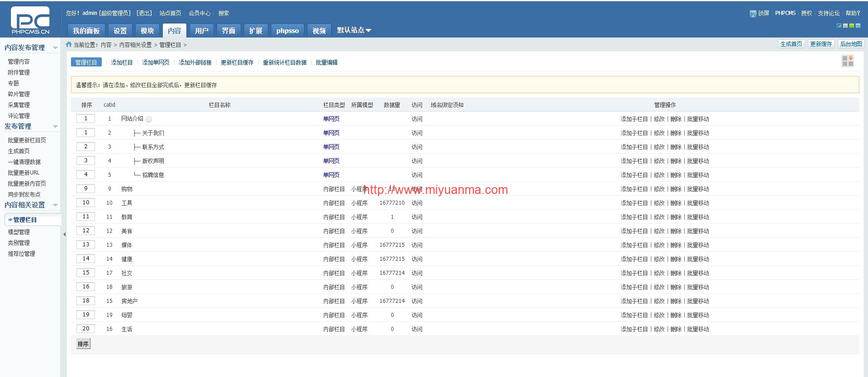Select the light blue theme color swatch

(858, 26)
